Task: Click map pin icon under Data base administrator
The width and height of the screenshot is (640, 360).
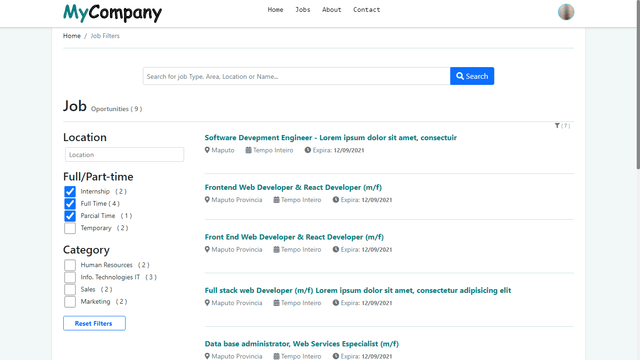Action: click(x=207, y=356)
